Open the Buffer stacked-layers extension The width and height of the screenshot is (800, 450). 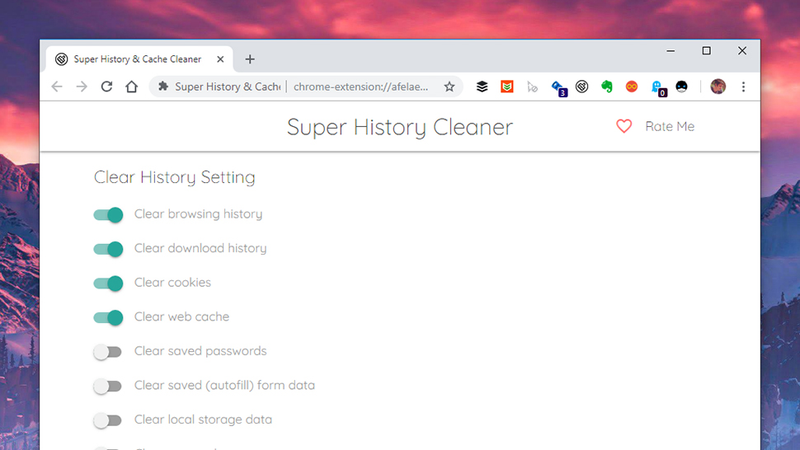point(482,87)
